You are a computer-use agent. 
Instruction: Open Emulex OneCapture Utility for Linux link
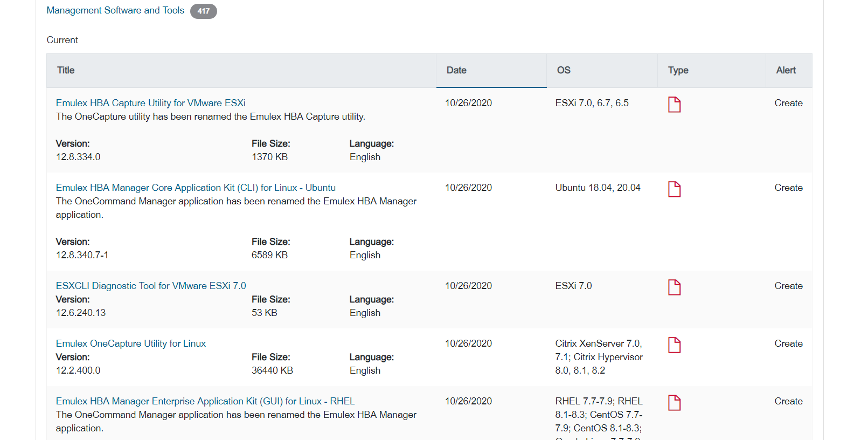[131, 343]
